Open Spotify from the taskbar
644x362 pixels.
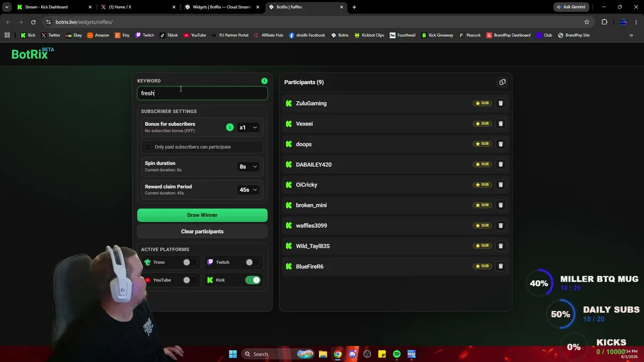[397, 354]
